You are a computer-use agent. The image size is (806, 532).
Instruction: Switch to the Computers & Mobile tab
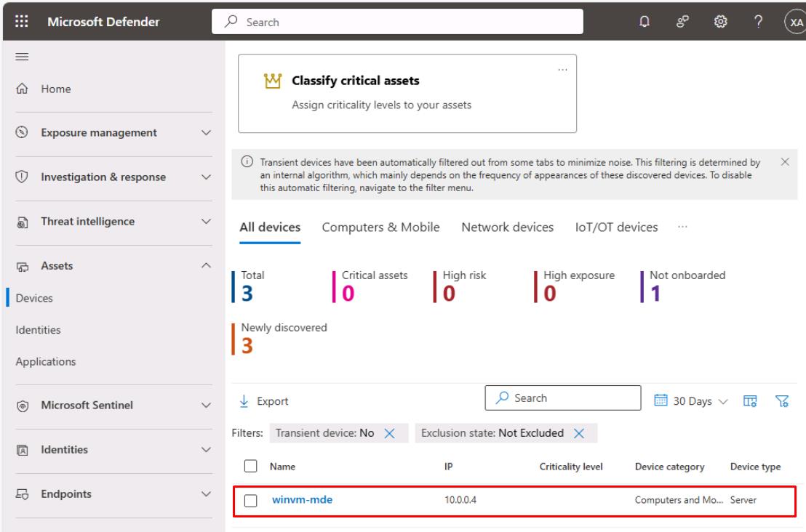pos(380,227)
